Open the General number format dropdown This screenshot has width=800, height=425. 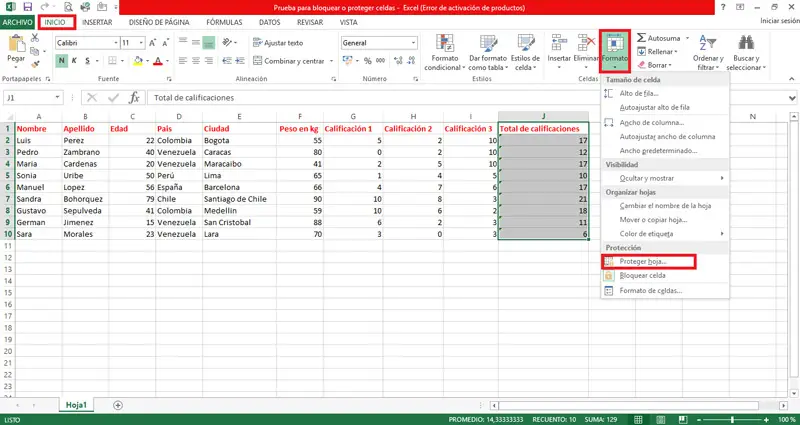point(414,43)
